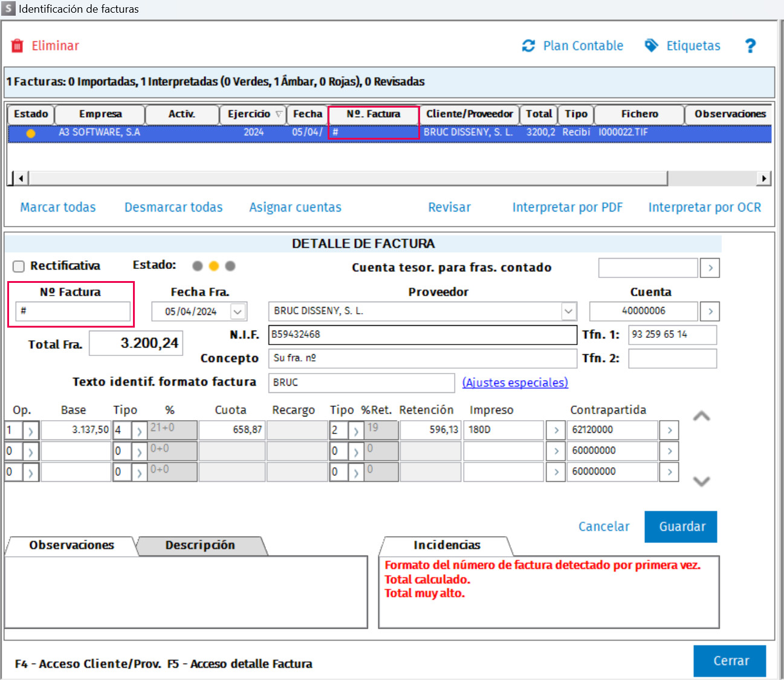The height and width of the screenshot is (680, 784).
Task: Click the down chevron beside the Contrapartida rows
Action: coord(701,481)
